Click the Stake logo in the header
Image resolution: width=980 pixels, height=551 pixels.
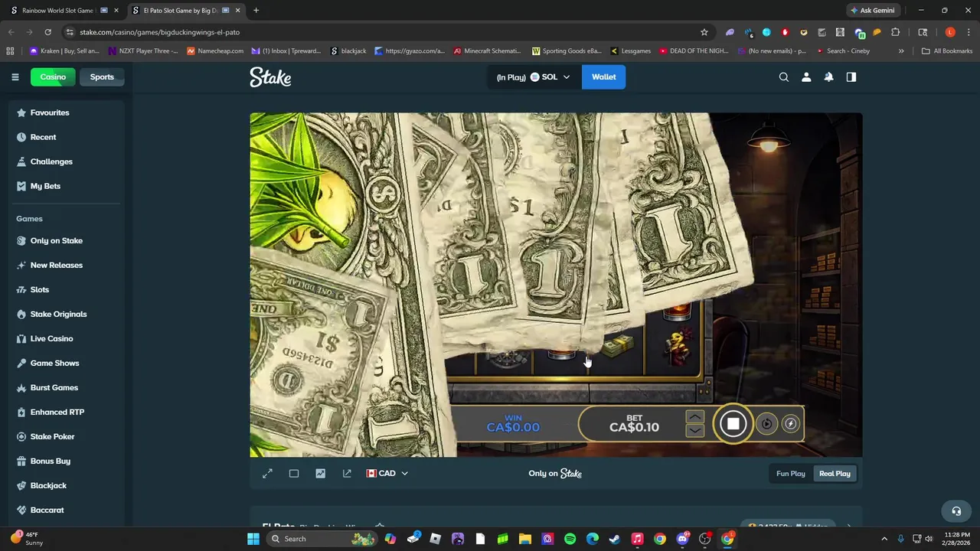pos(270,77)
